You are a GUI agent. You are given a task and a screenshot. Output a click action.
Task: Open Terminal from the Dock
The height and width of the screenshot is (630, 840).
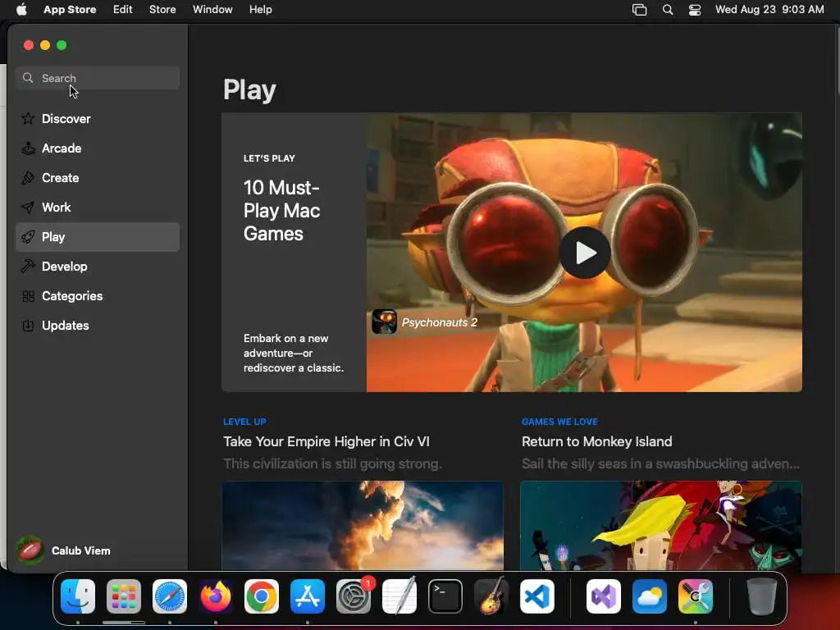point(445,596)
